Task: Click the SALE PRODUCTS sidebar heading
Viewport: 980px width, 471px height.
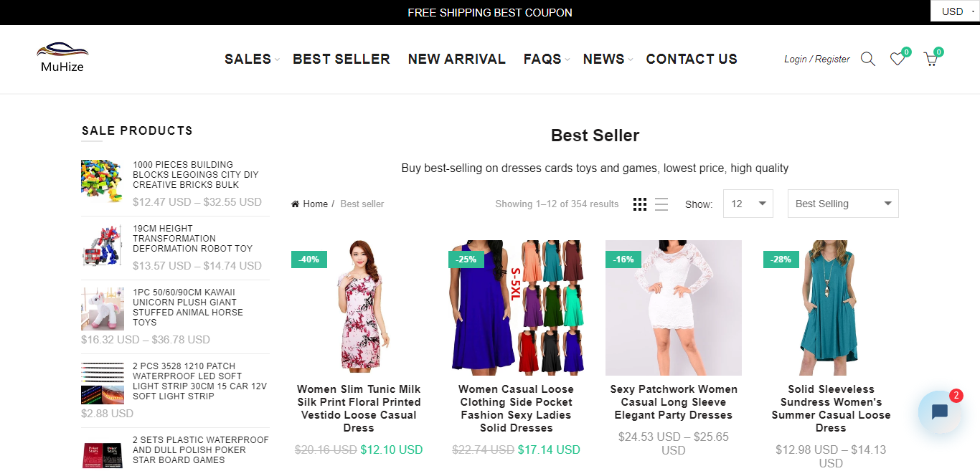Action: [137, 130]
